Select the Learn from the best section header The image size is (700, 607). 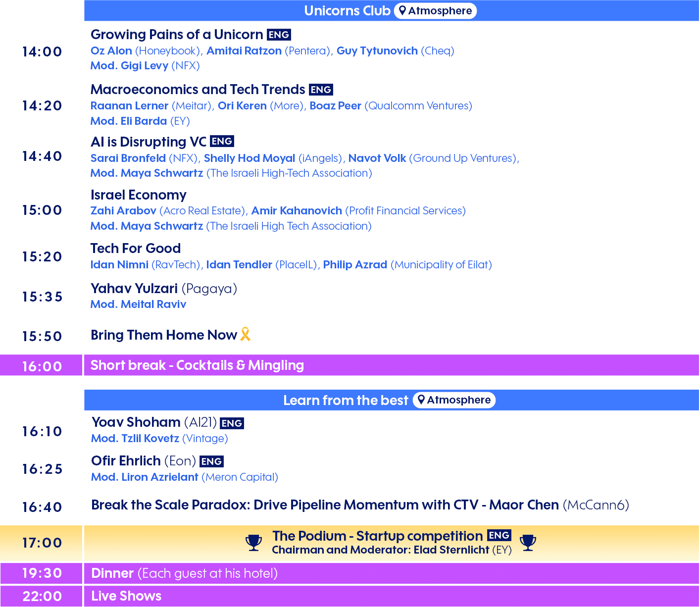(x=346, y=400)
